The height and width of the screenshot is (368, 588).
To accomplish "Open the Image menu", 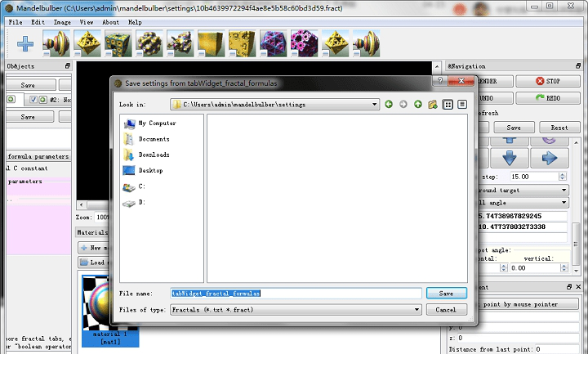I will click(x=62, y=22).
